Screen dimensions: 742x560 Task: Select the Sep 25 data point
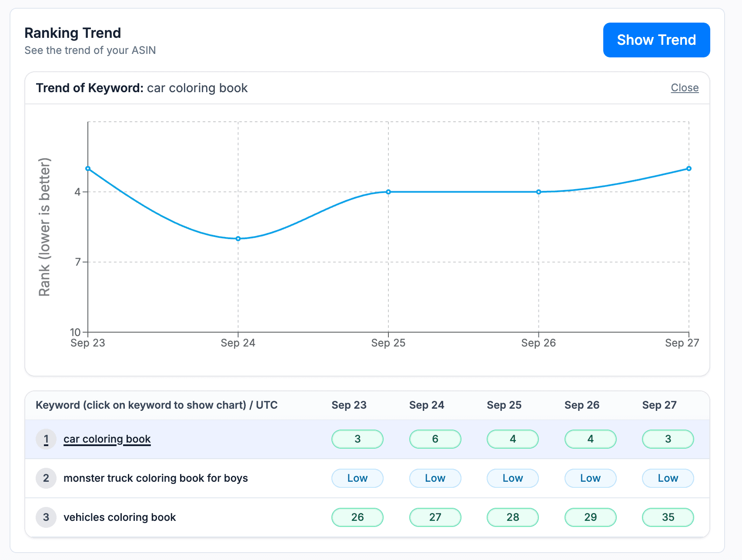coord(388,192)
